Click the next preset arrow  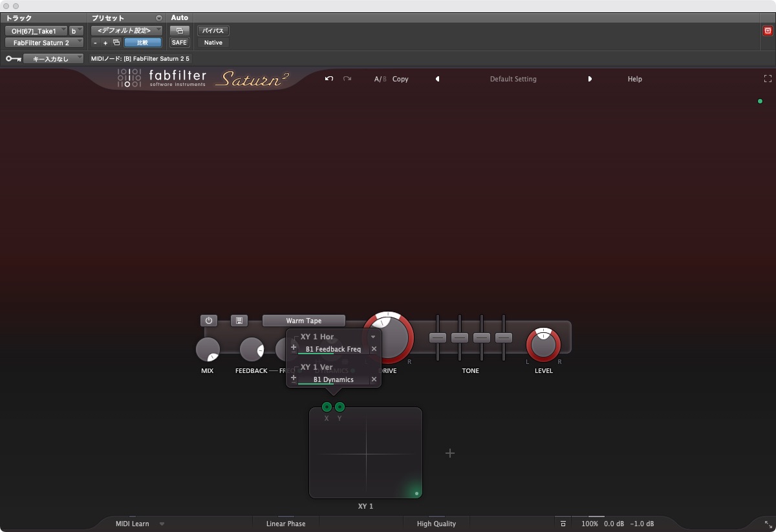pyautogui.click(x=590, y=79)
